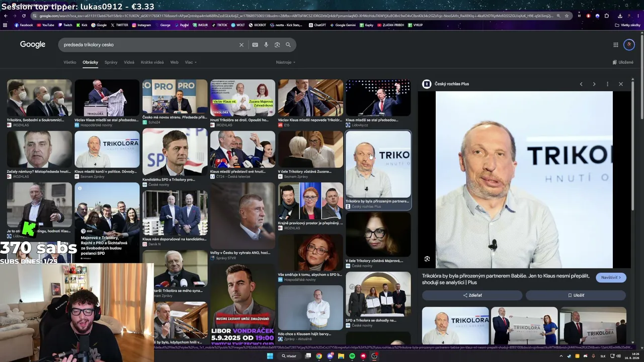Viewport: 644px width, 362px height.
Task: Start voice search with the microphone
Action: (x=266, y=45)
